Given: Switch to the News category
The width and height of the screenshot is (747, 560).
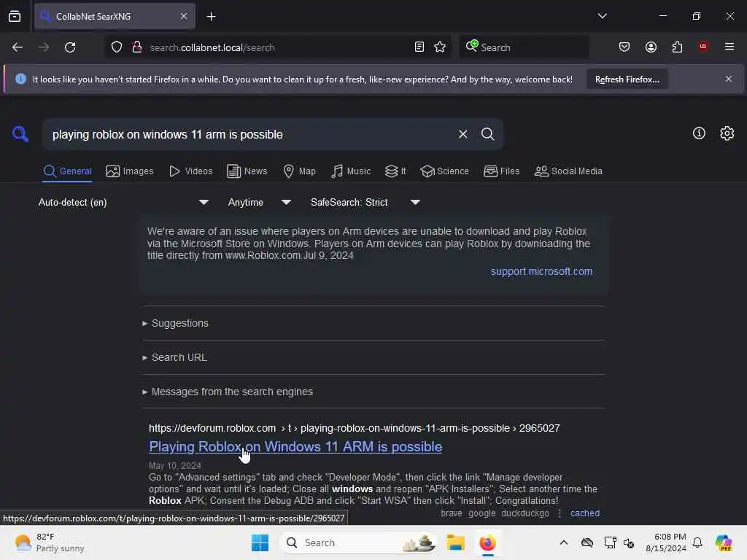Looking at the screenshot, I should (x=247, y=171).
